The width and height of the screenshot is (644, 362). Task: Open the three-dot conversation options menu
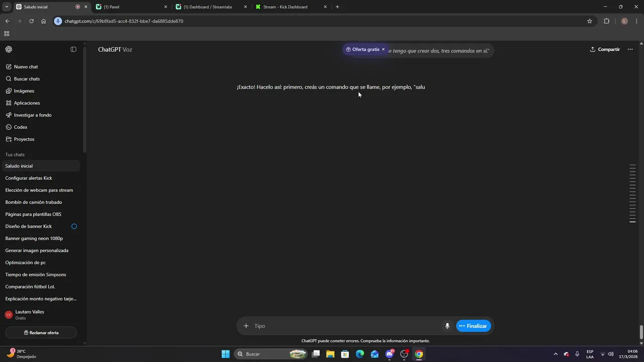pos(630,49)
